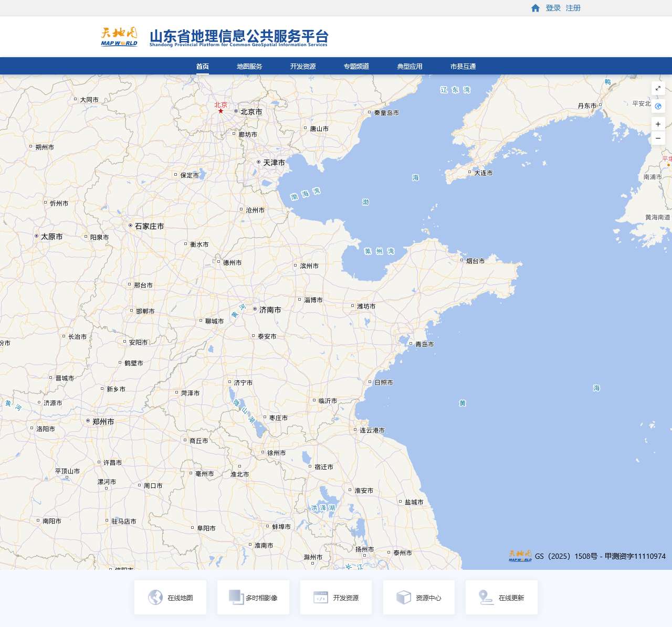This screenshot has height=627, width=672.
Task: Open the 地图服务 menu item
Action: [249, 67]
